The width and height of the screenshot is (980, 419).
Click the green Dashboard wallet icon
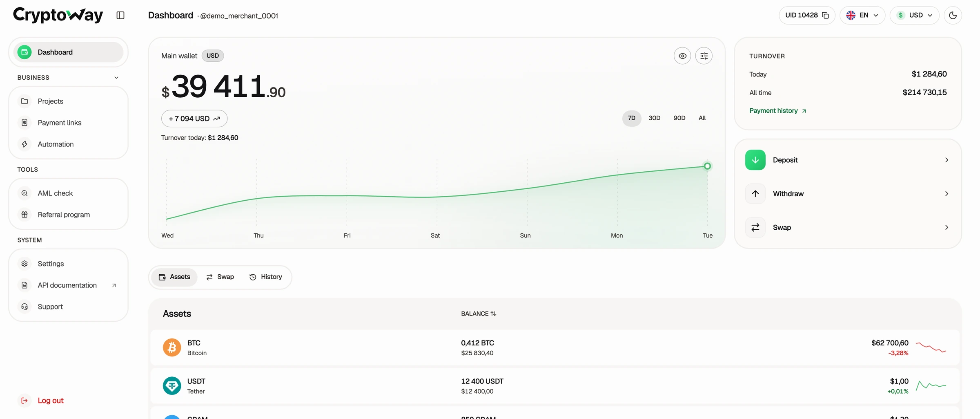[24, 52]
